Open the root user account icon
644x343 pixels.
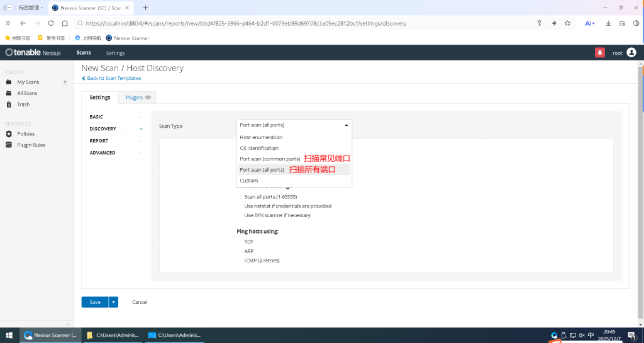(x=631, y=53)
